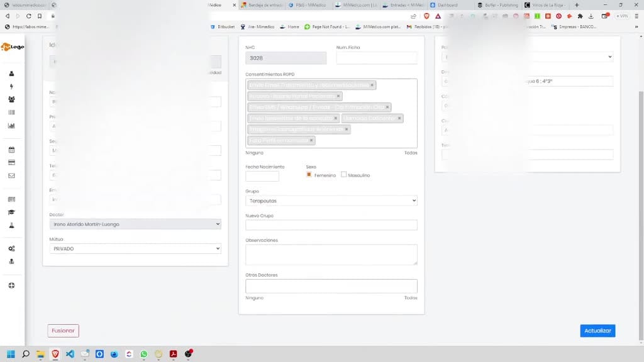
Task: Remove the second consent tag
Action: pos(338,96)
